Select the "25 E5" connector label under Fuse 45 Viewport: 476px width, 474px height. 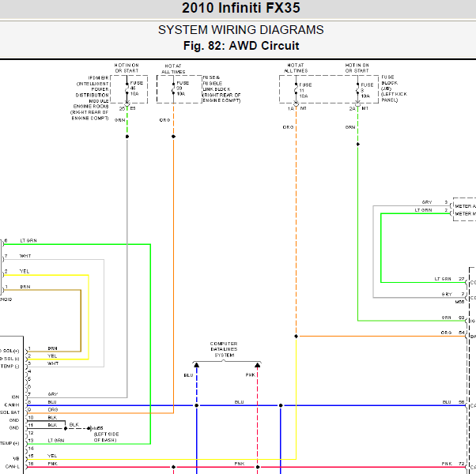[x=127, y=108]
